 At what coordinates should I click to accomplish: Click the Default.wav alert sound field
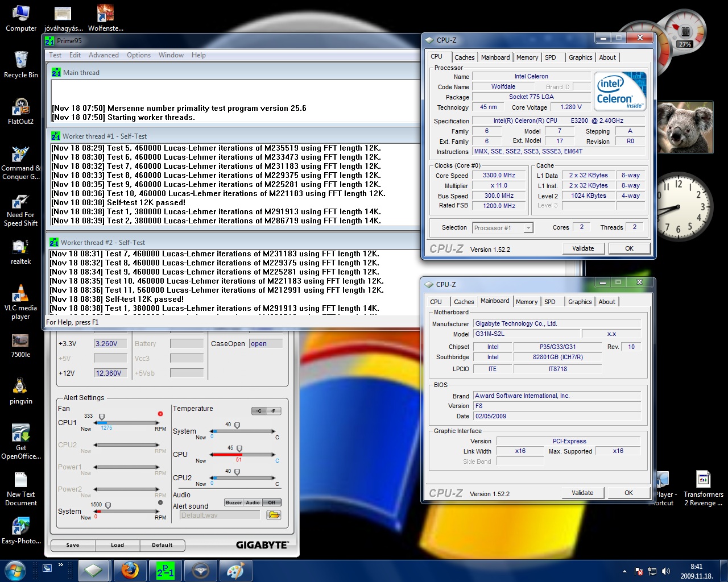(x=220, y=515)
